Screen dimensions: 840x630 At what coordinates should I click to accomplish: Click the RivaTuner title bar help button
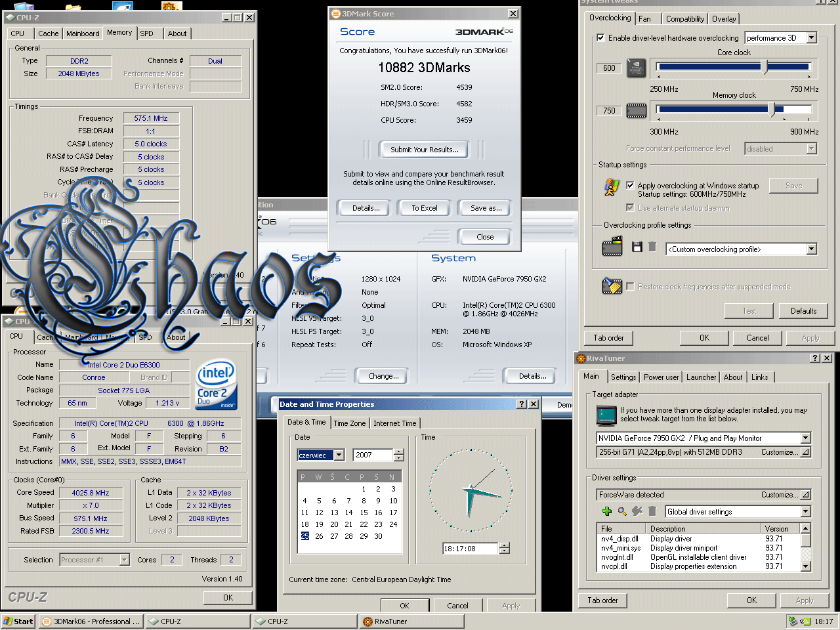[x=815, y=358]
